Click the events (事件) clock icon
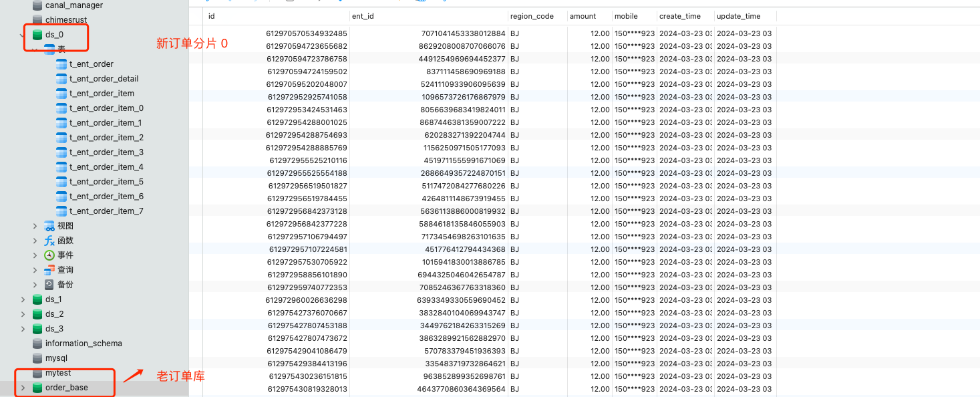The width and height of the screenshot is (980, 397). point(49,255)
